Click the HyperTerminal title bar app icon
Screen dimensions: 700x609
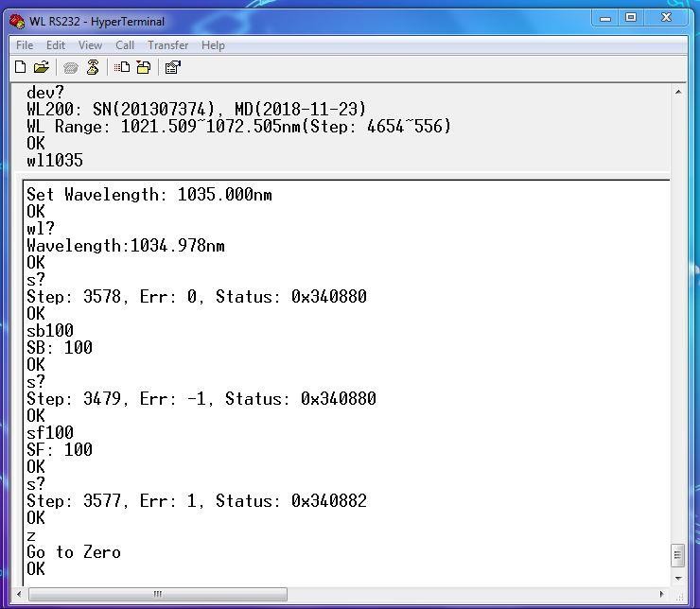tap(17, 21)
